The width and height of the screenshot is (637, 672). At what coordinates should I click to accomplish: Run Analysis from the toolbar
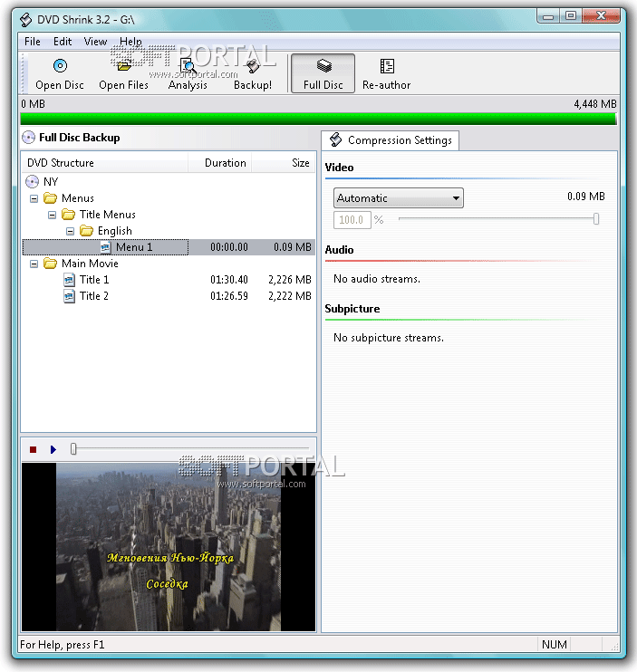[188, 73]
